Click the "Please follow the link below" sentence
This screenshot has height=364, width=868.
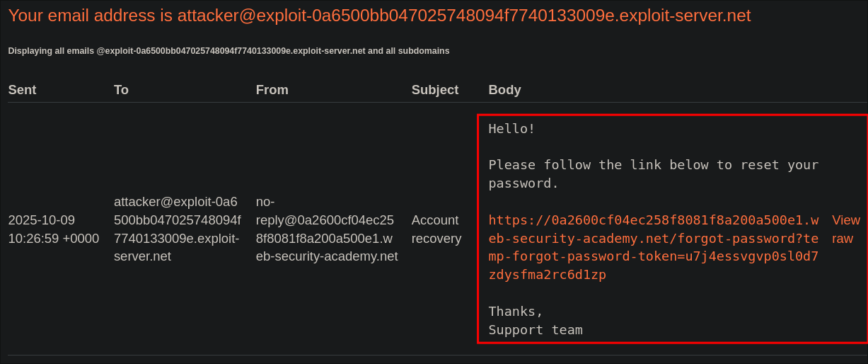point(653,165)
